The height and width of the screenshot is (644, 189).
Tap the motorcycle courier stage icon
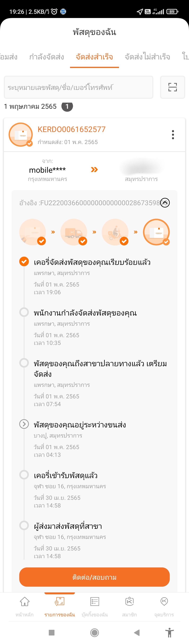(115, 232)
